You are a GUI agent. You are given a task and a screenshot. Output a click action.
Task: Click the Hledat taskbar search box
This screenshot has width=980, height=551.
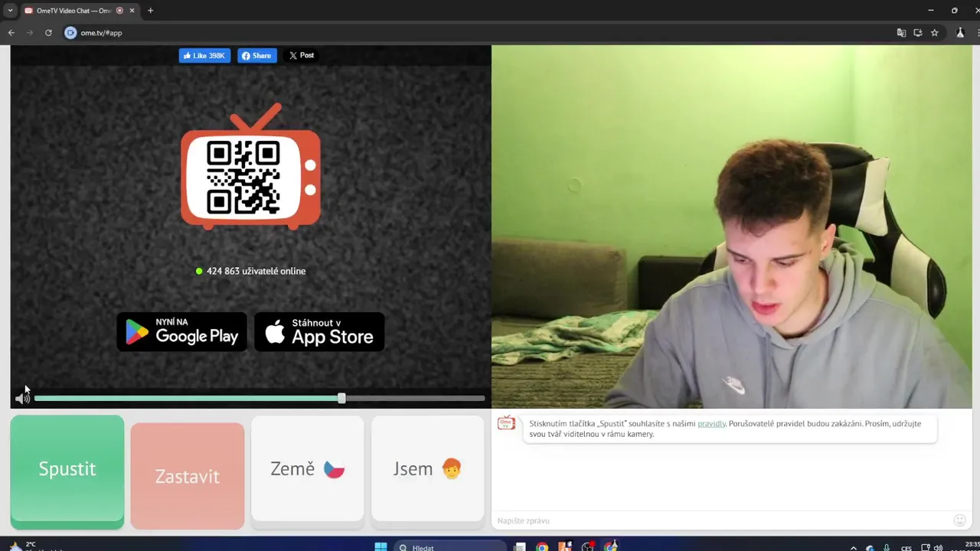coord(451,546)
